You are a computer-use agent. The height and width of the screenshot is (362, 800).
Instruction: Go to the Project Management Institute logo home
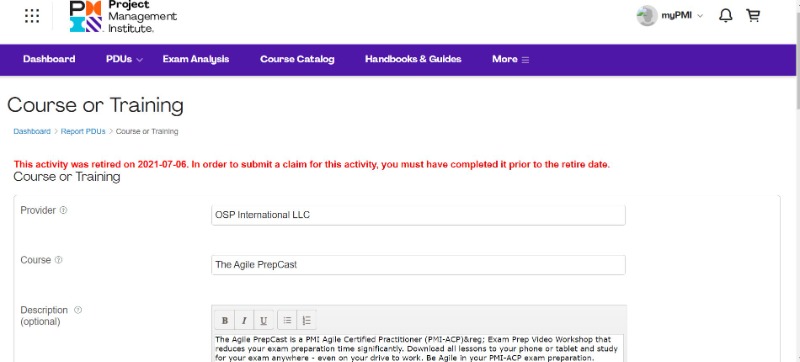[123, 16]
